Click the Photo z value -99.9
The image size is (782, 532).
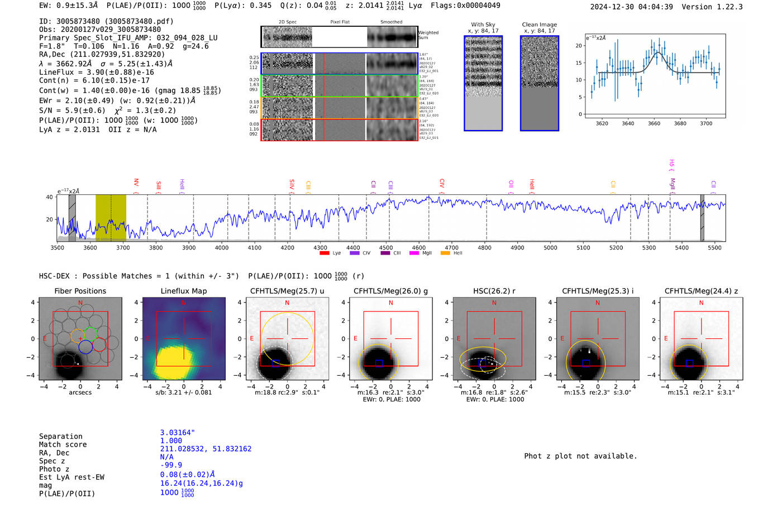pyautogui.click(x=171, y=465)
